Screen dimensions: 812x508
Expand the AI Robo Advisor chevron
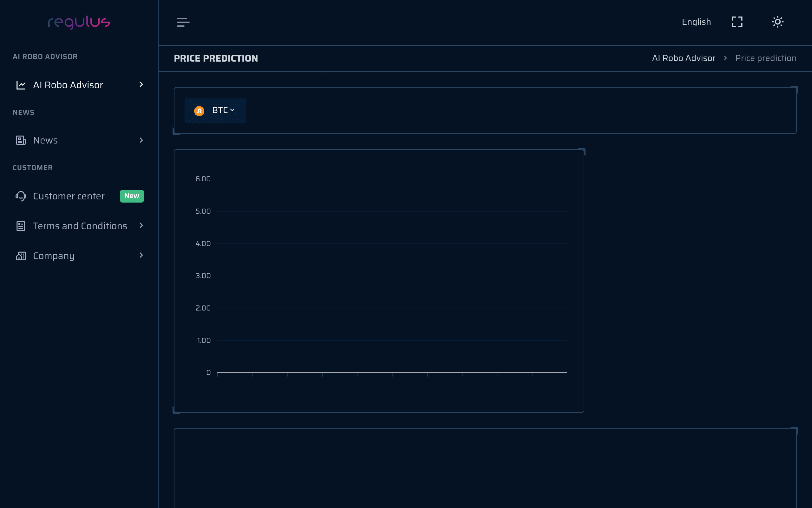141,84
